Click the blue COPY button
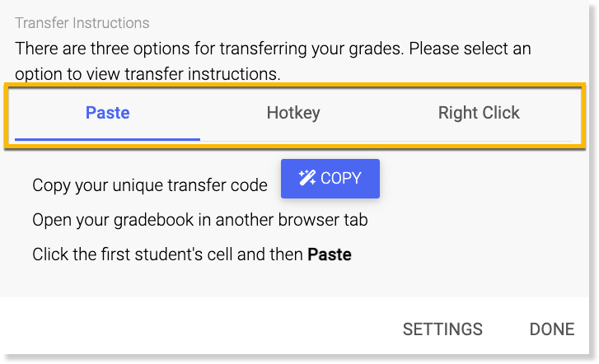This screenshot has width=599, height=364. tap(330, 179)
